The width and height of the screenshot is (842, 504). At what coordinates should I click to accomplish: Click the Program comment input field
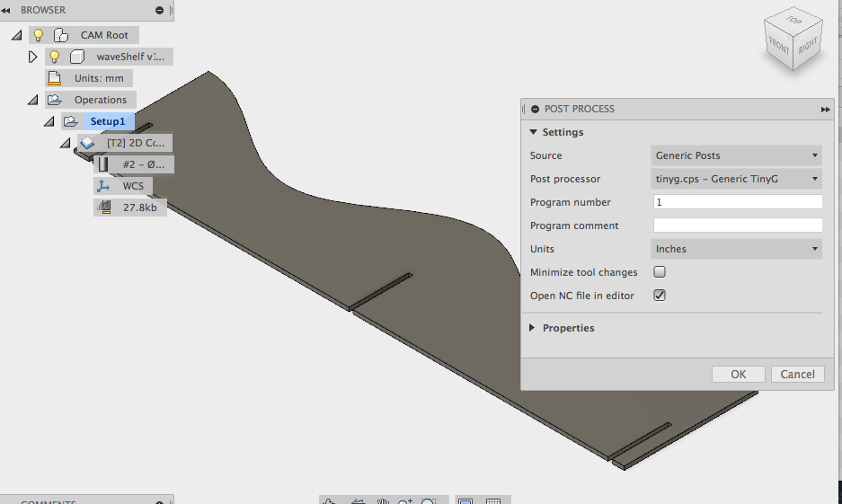[737, 225]
